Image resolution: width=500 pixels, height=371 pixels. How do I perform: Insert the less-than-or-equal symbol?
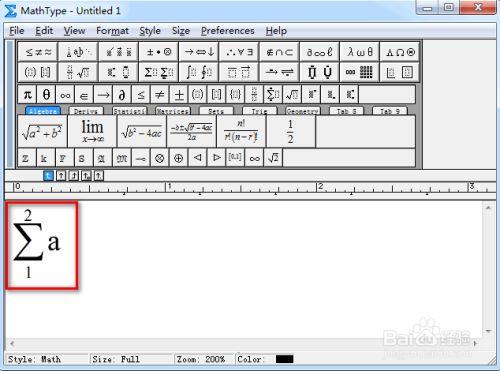click(141, 95)
